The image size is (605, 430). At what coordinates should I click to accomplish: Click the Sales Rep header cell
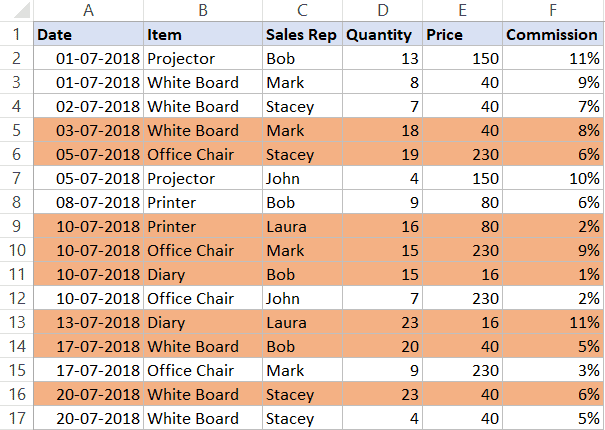[302, 34]
